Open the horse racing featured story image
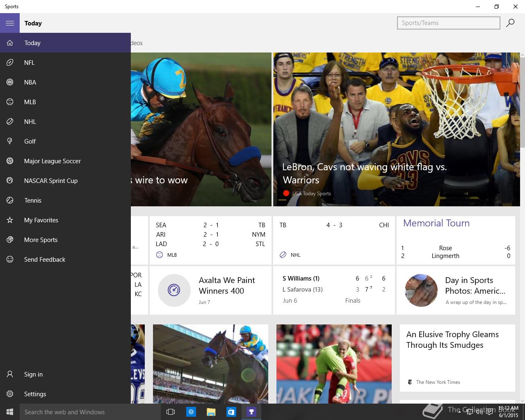 click(x=201, y=129)
